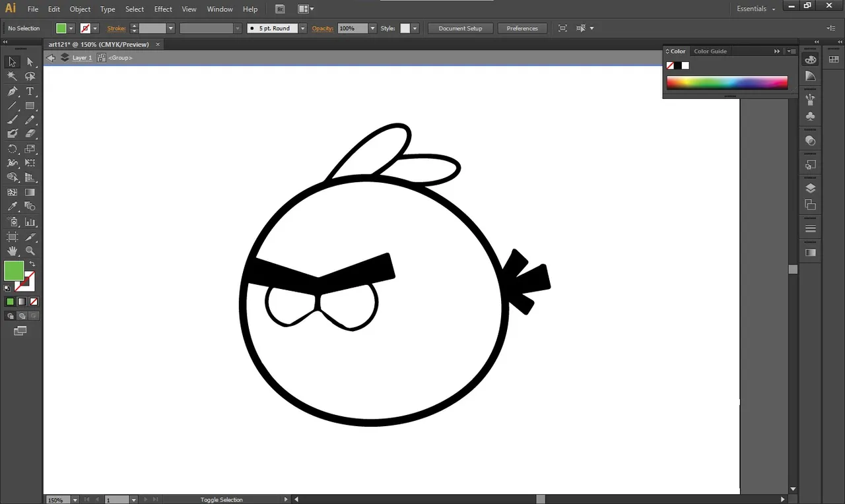Activate the Scale tool
845x504 pixels.
(30, 149)
